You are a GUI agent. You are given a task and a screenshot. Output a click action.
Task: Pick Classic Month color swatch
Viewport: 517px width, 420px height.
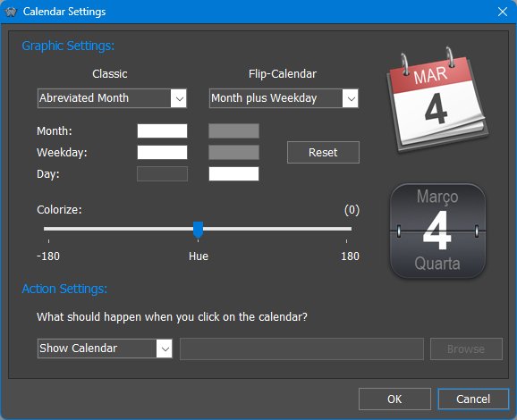point(162,130)
